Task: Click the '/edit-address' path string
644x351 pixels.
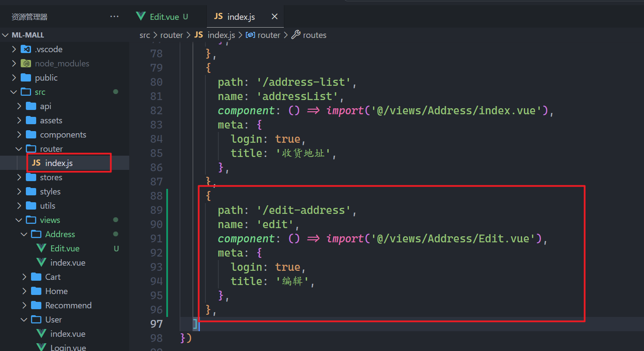Action: pyautogui.click(x=304, y=210)
